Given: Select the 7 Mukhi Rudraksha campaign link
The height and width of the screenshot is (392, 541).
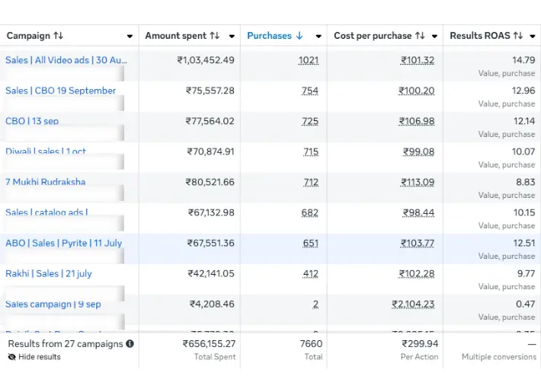Looking at the screenshot, I should 46,182.
